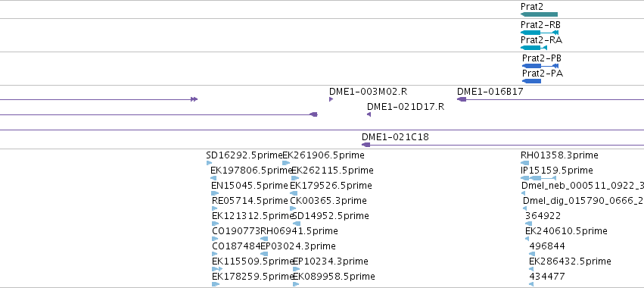
Task: Click the EP10234.3prime EST glyph
Action: click(x=297, y=269)
